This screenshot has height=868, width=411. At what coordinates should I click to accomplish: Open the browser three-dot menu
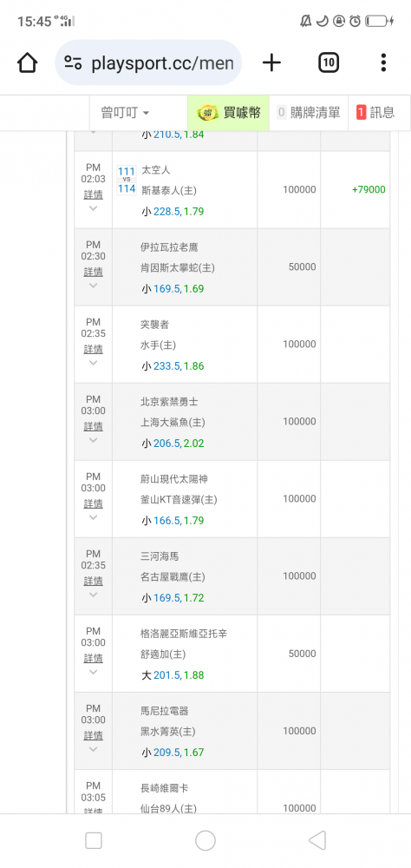pyautogui.click(x=383, y=62)
